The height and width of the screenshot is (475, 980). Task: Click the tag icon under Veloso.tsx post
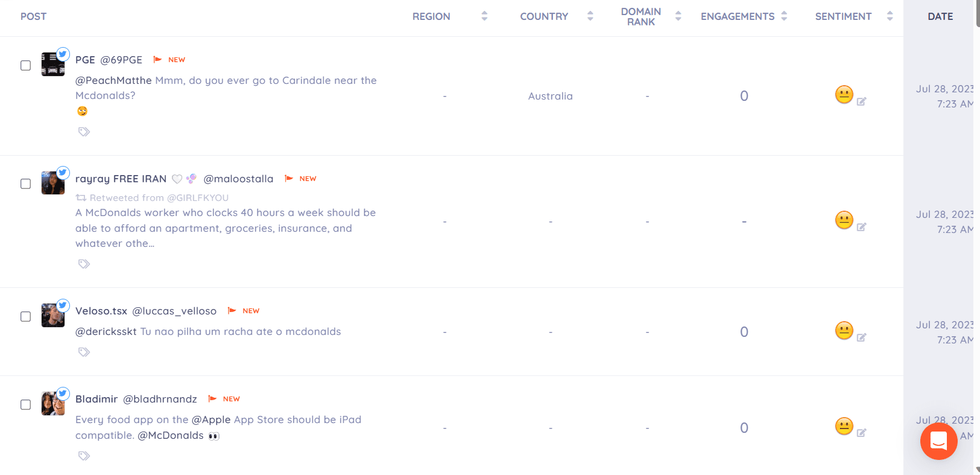tap(84, 352)
